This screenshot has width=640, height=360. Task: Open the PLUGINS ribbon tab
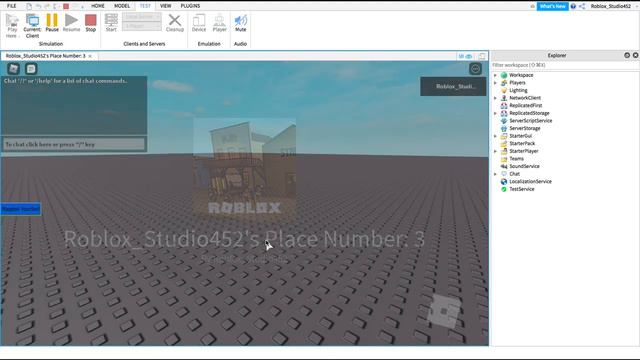pos(190,6)
